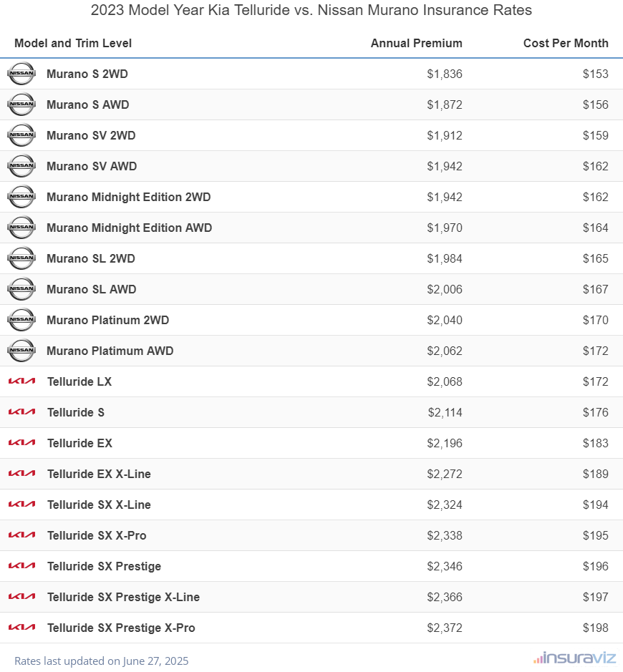Select the Telluride SX Prestige X-Line label
This screenshot has height=672, width=623.
(x=123, y=597)
